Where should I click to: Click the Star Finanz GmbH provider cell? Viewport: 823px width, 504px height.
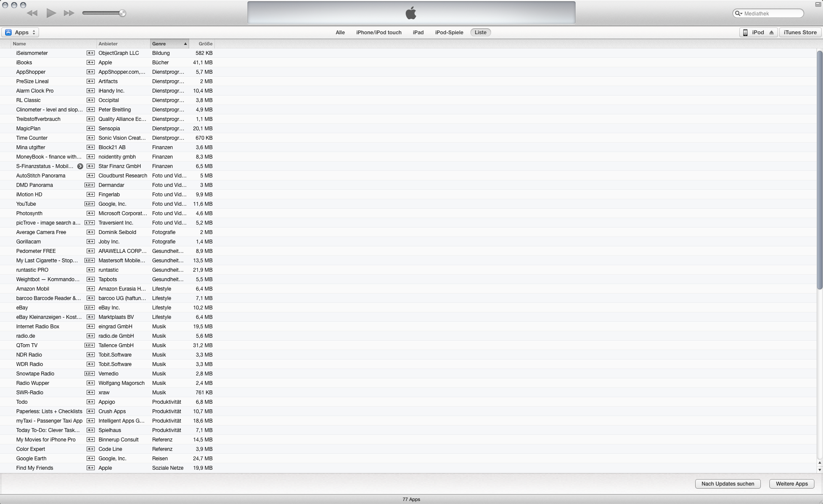(x=120, y=166)
